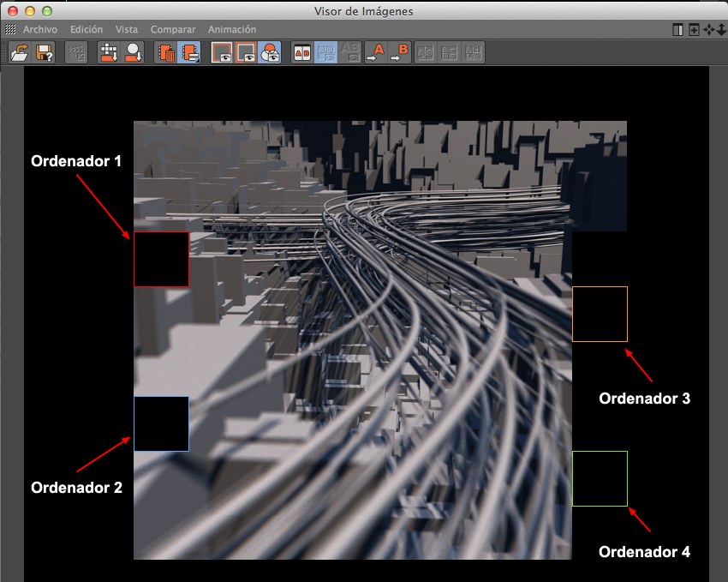The image size is (728, 582).
Task: Toggle the first eye display mode button
Action: [222, 53]
